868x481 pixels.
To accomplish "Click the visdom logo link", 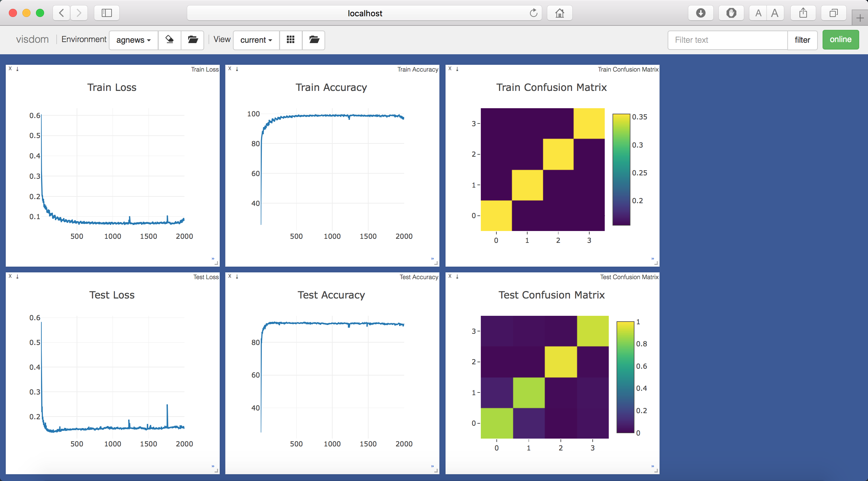I will (x=33, y=39).
